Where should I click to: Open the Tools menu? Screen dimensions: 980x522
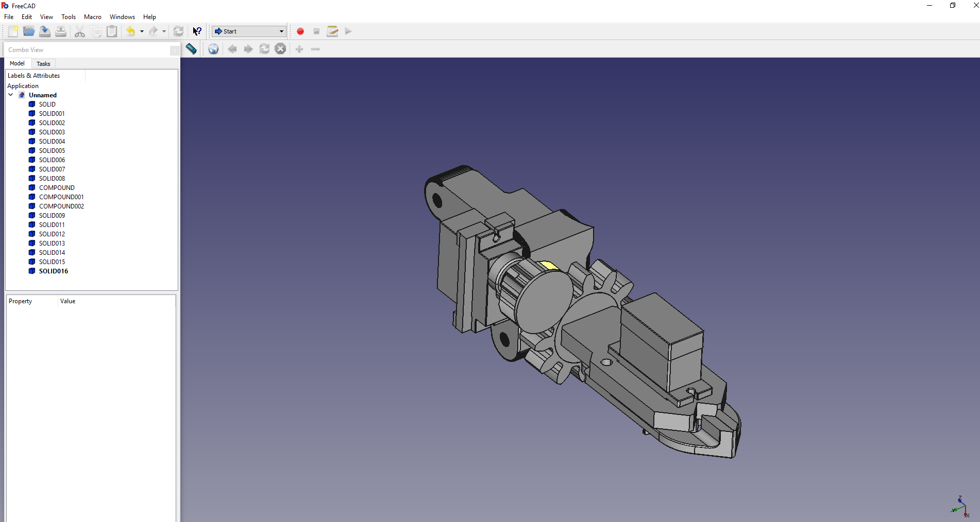tap(69, 17)
